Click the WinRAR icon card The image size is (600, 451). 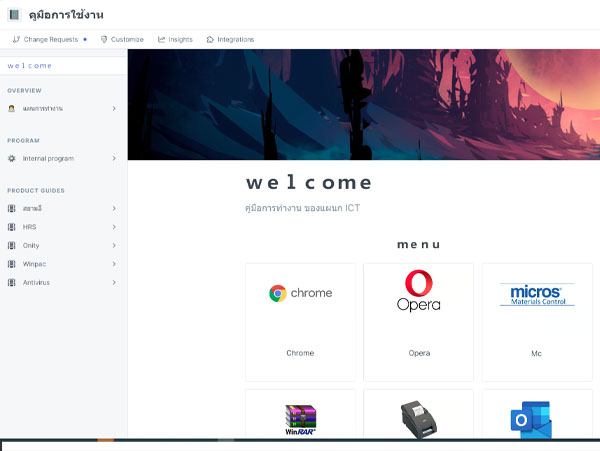[x=301, y=420]
